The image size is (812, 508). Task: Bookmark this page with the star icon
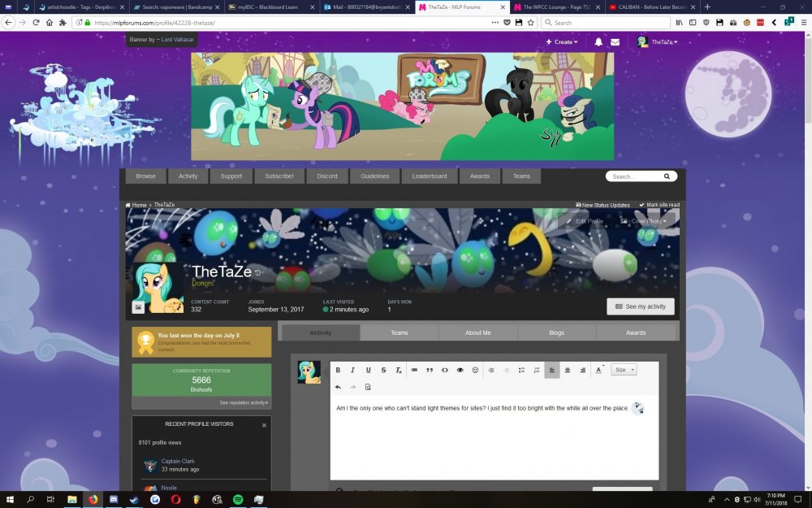coord(530,23)
